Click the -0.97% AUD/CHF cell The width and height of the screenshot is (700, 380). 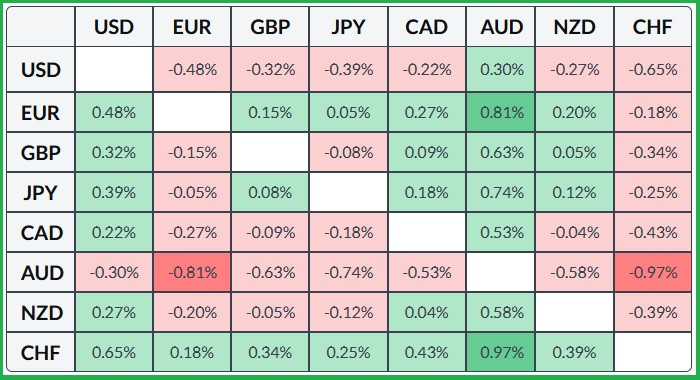click(653, 272)
